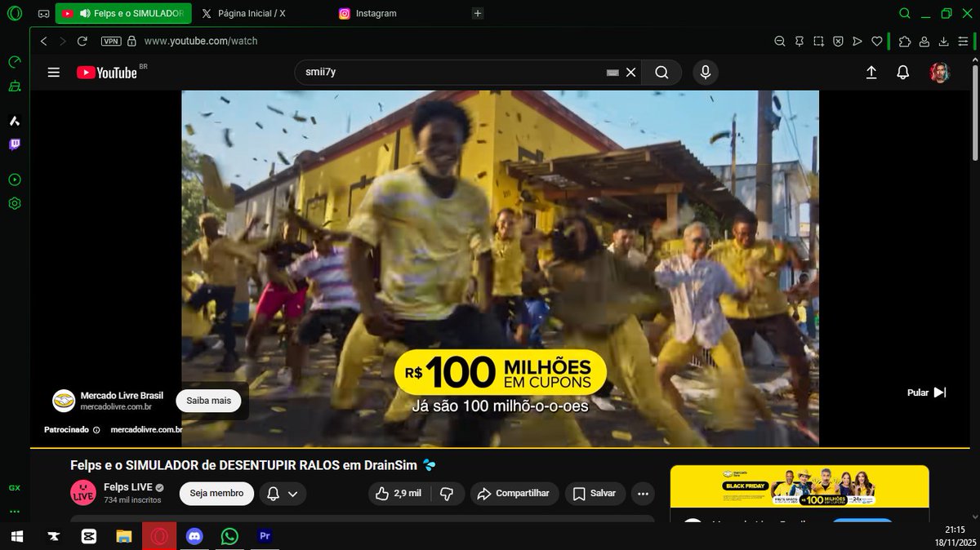Dislike the video thumbs-down button
This screenshot has width=980, height=550.
click(x=447, y=493)
